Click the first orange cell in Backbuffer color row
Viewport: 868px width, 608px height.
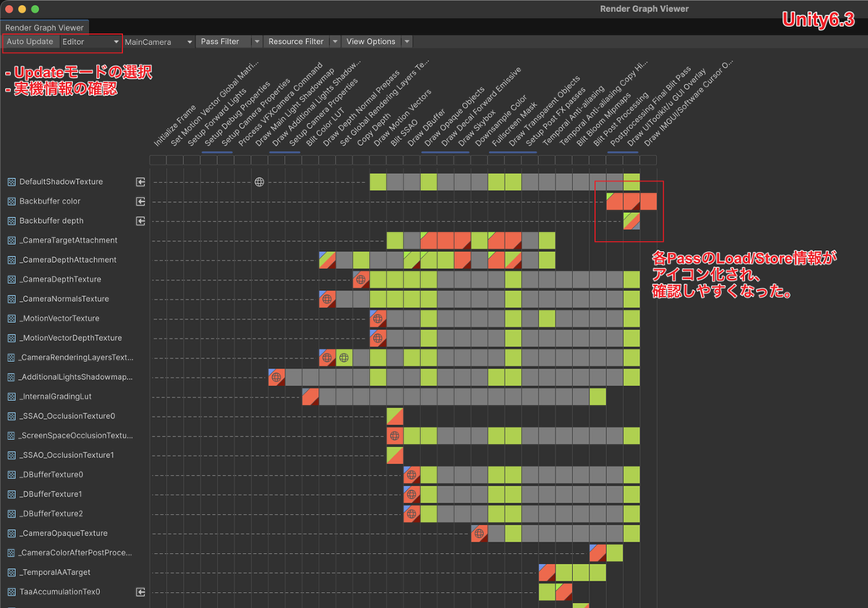pyautogui.click(x=615, y=202)
